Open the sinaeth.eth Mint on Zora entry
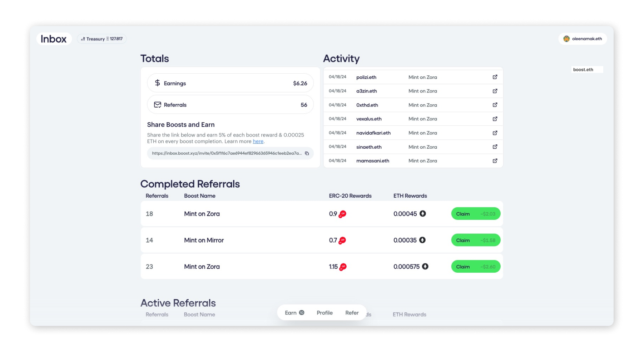This screenshot has width=644, height=352. pyautogui.click(x=495, y=147)
